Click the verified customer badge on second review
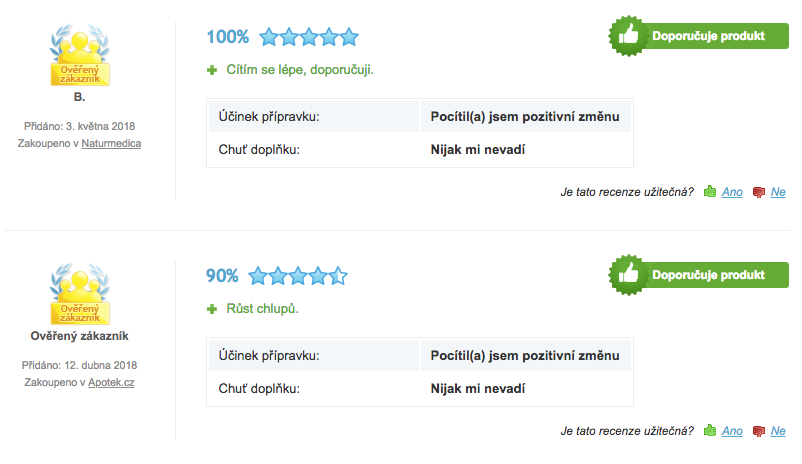 [x=80, y=294]
